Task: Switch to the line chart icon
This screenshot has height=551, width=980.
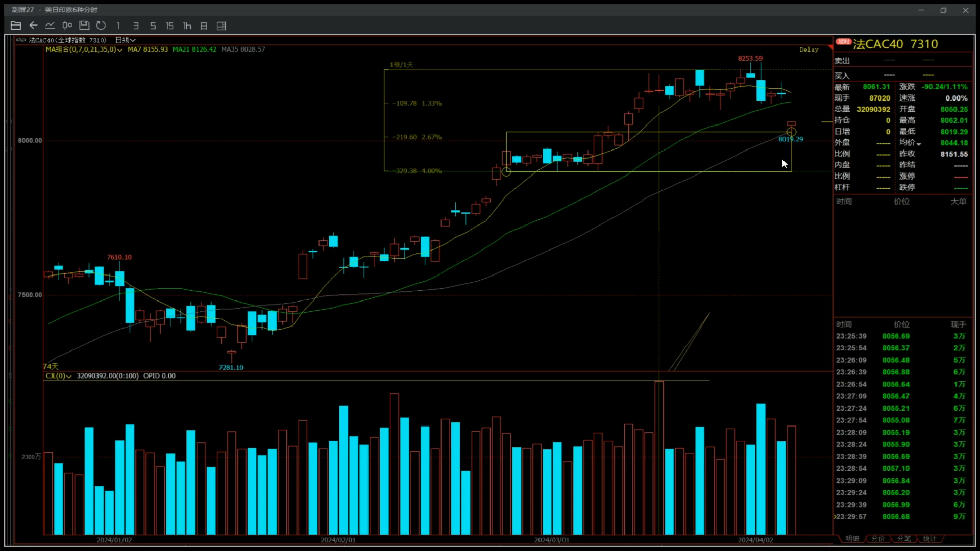Action: pyautogui.click(x=50, y=26)
